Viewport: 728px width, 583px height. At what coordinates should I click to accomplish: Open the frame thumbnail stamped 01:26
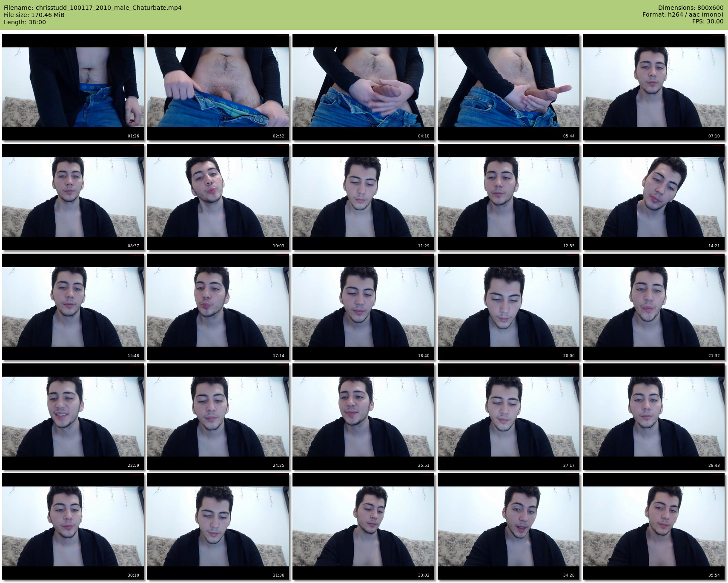click(73, 87)
